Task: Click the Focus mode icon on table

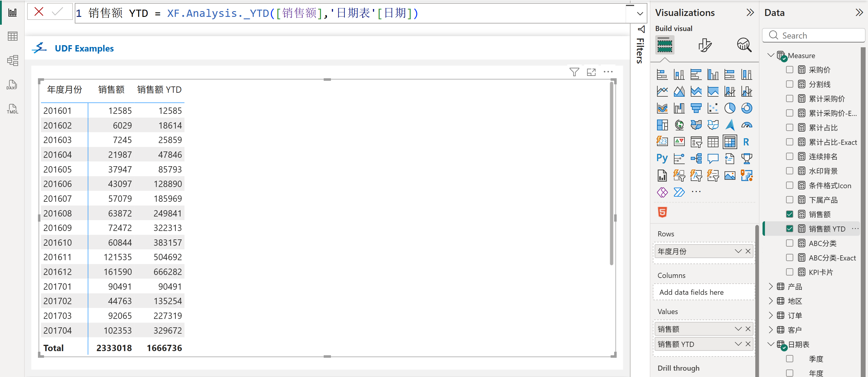Action: 591,72
